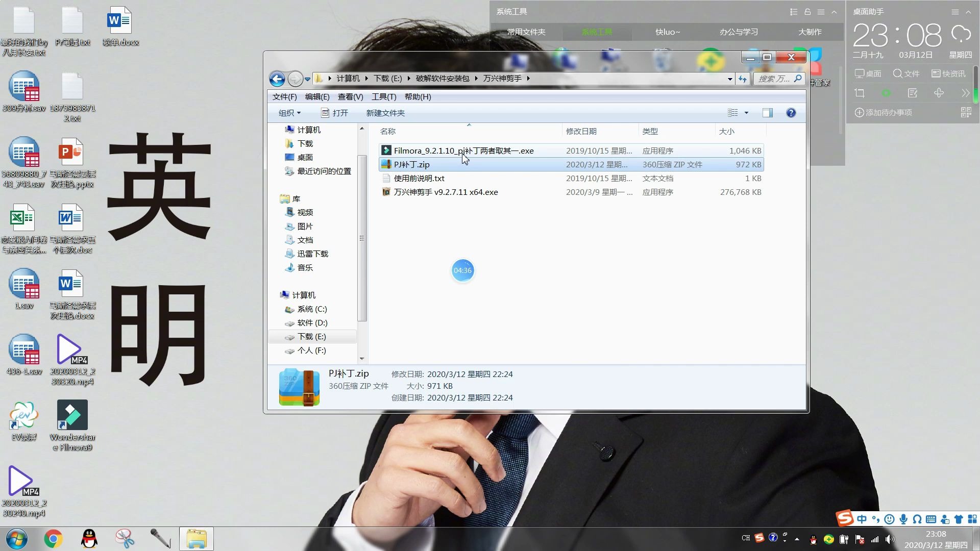
Task: Open 最近访问的位置 in the navigation pane
Action: (x=324, y=171)
